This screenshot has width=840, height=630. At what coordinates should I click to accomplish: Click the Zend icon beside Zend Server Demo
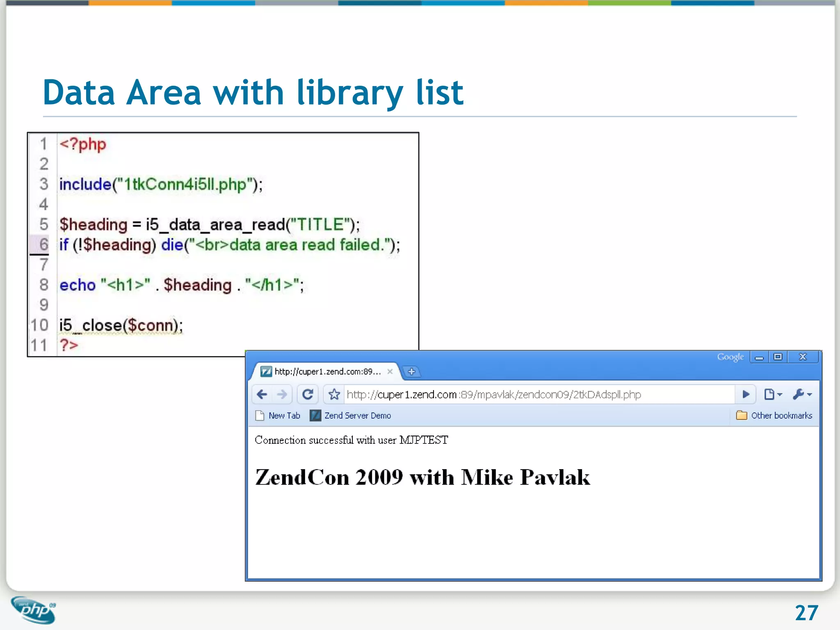pos(315,415)
